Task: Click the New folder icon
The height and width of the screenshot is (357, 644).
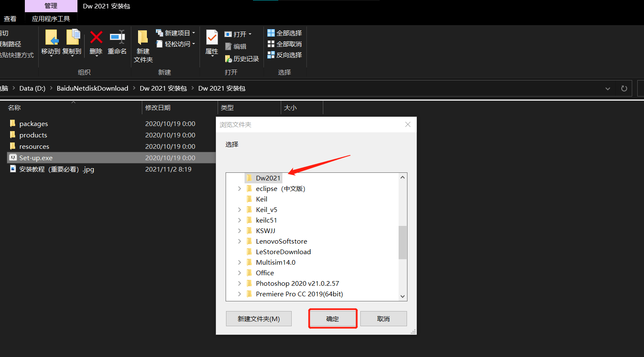Action: [143, 37]
